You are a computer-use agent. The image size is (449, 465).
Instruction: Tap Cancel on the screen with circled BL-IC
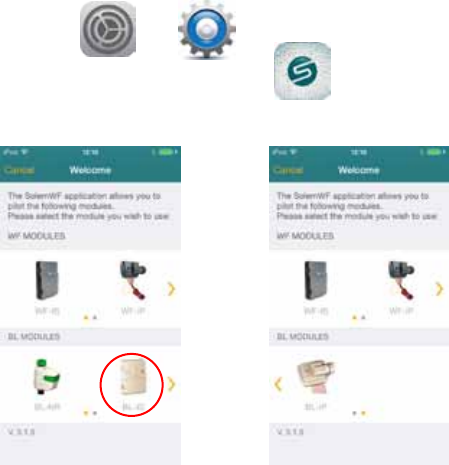[19, 170]
